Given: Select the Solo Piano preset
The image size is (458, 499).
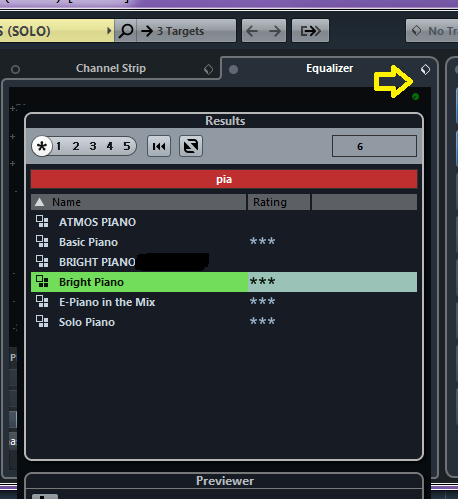Looking at the screenshot, I should pos(224,322).
